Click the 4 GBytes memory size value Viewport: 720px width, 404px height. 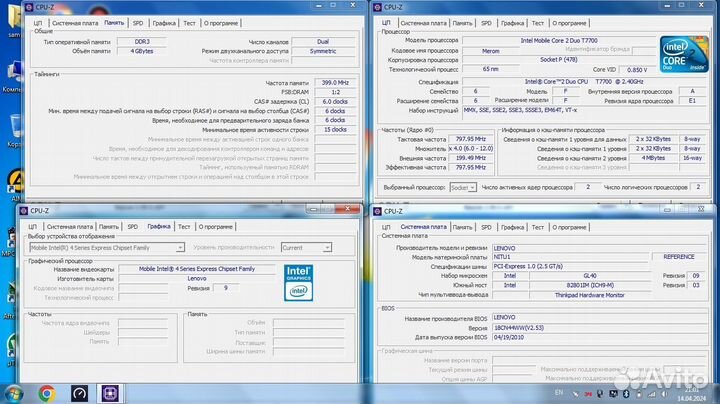pos(142,51)
